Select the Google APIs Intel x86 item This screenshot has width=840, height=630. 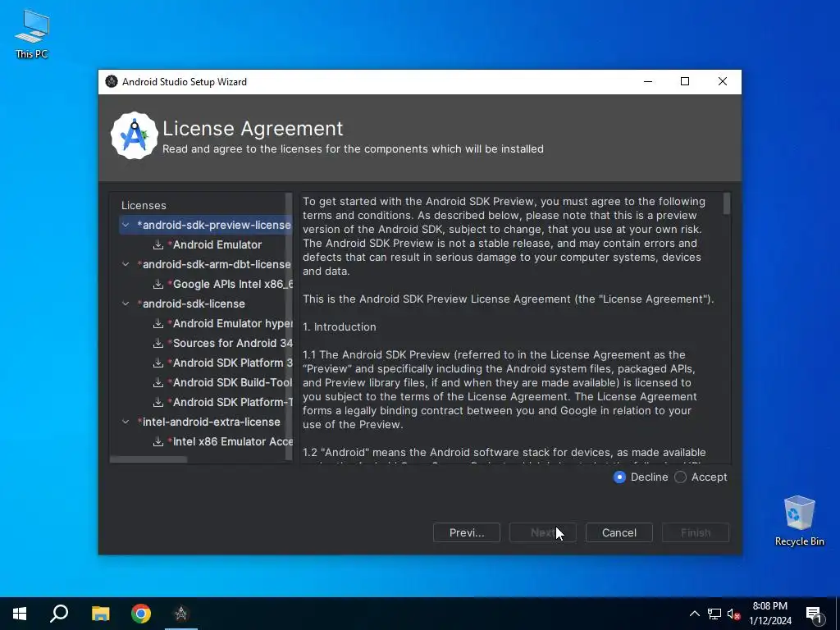point(231,284)
